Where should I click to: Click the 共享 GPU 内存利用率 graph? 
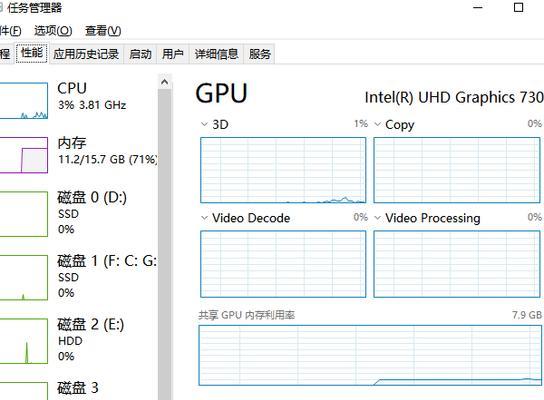click(x=370, y=355)
